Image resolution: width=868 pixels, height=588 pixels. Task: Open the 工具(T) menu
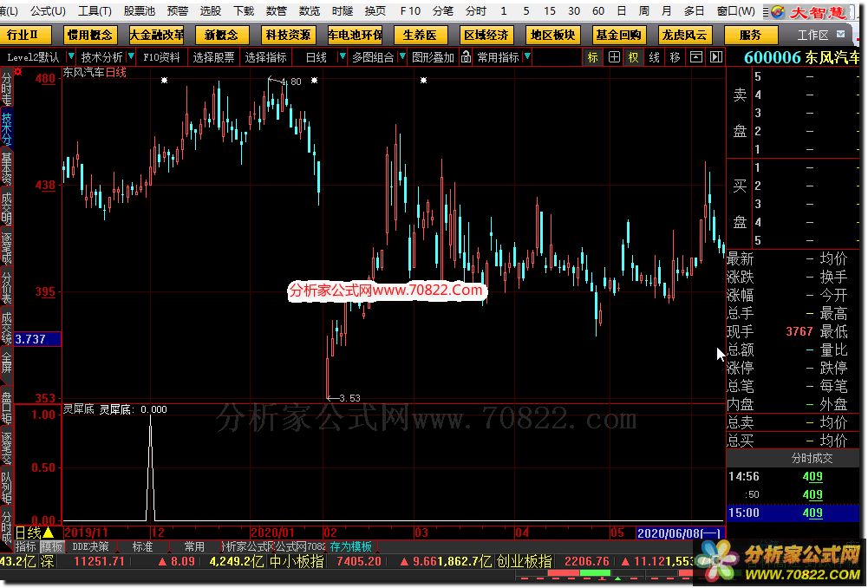95,10
